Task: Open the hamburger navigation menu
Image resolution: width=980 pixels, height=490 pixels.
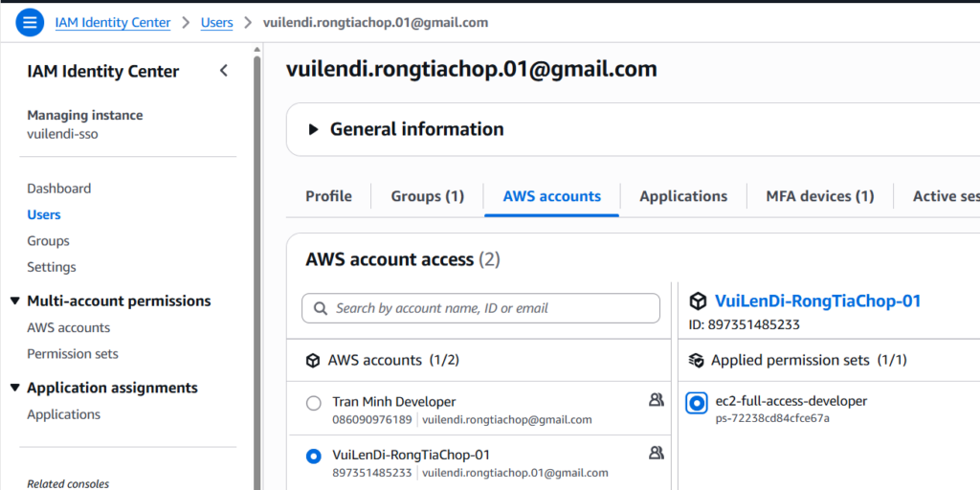Action: tap(30, 23)
